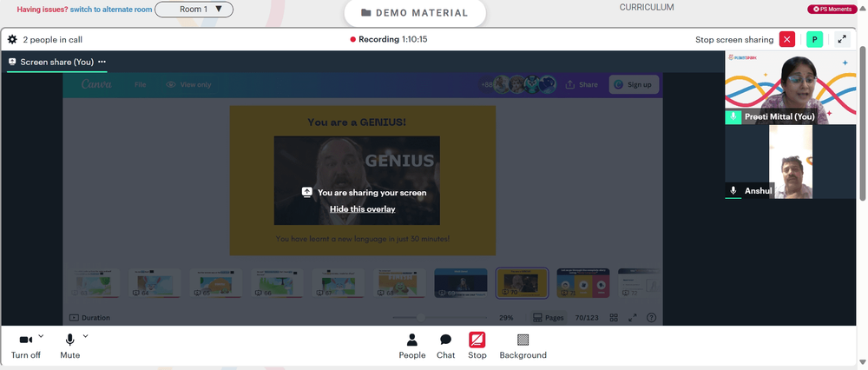Click Recording 1:10:15 indicator
This screenshot has width=868, height=370.
pyautogui.click(x=389, y=39)
